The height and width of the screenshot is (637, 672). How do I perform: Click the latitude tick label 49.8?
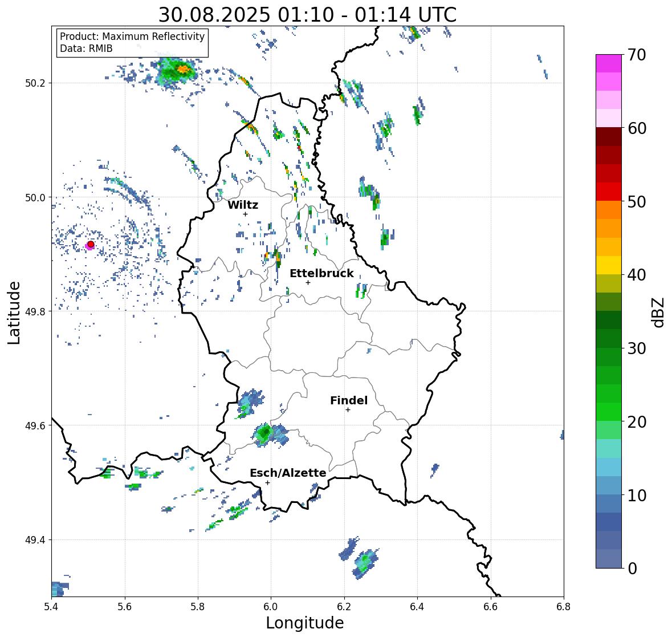tap(35, 311)
